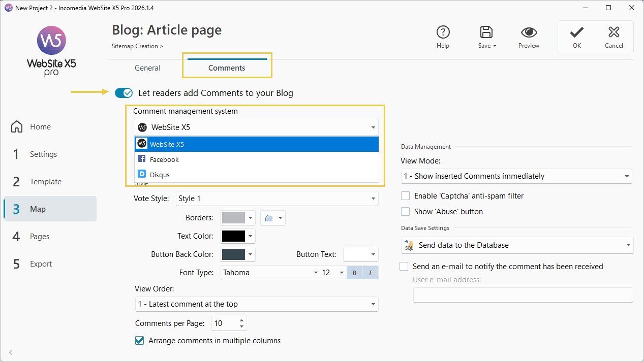Uncheck Arrange comments in multiple columns
Image resolution: width=644 pixels, height=362 pixels.
click(x=139, y=341)
